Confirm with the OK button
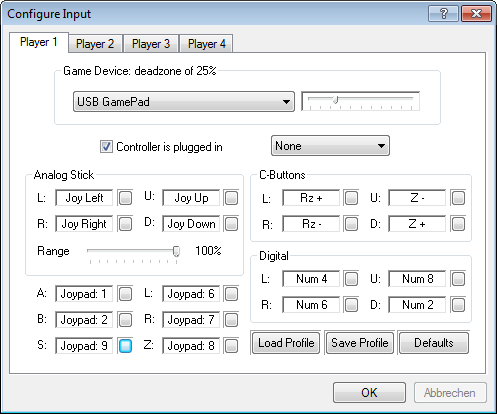 click(x=369, y=393)
